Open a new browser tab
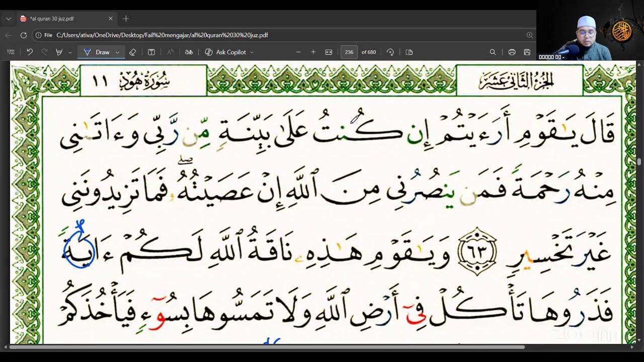644x362 pixels. [x=126, y=19]
